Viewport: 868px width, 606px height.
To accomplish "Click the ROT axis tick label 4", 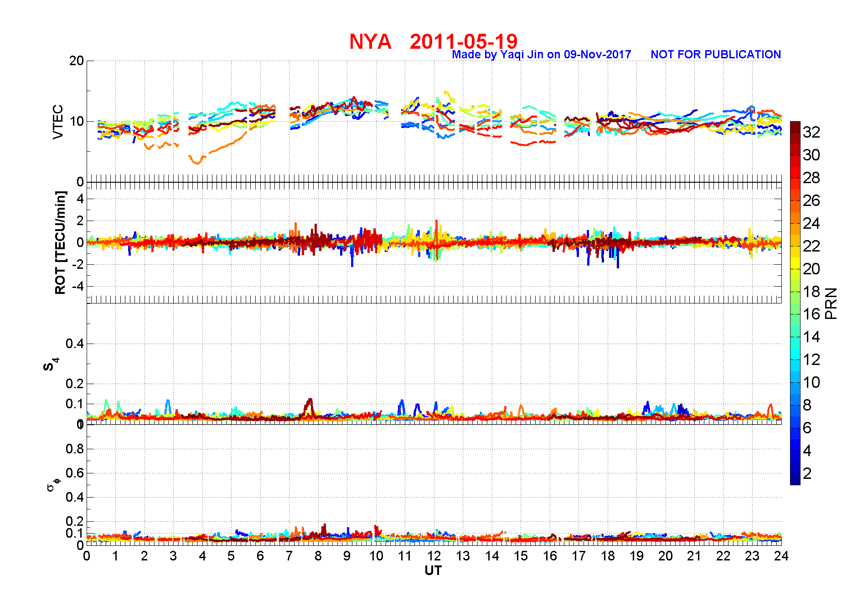I will [80, 199].
